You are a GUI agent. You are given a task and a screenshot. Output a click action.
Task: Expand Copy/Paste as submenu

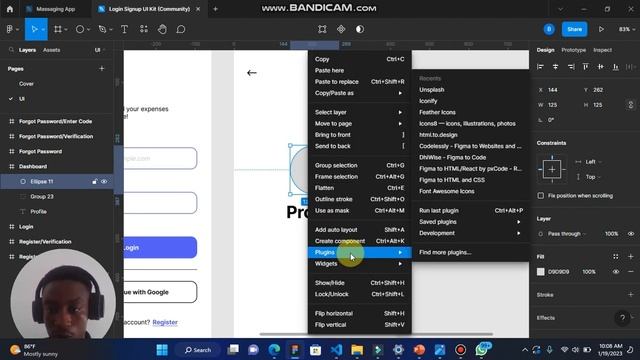tap(359, 93)
